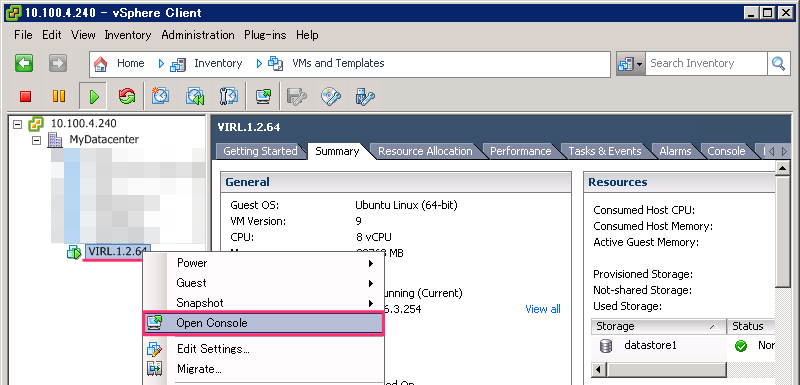Expand the Guest submenu
Screen dimensions: 800x385
(x=370, y=284)
